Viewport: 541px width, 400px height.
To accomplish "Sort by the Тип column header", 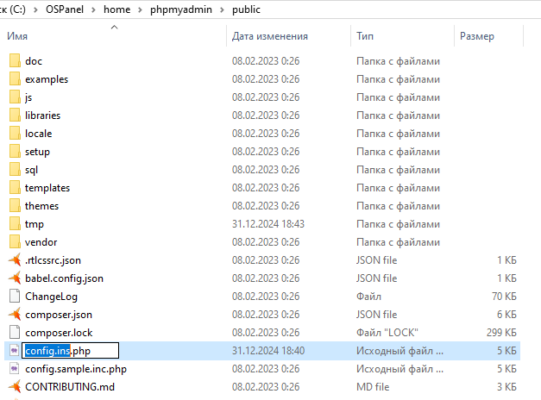I will [x=365, y=36].
